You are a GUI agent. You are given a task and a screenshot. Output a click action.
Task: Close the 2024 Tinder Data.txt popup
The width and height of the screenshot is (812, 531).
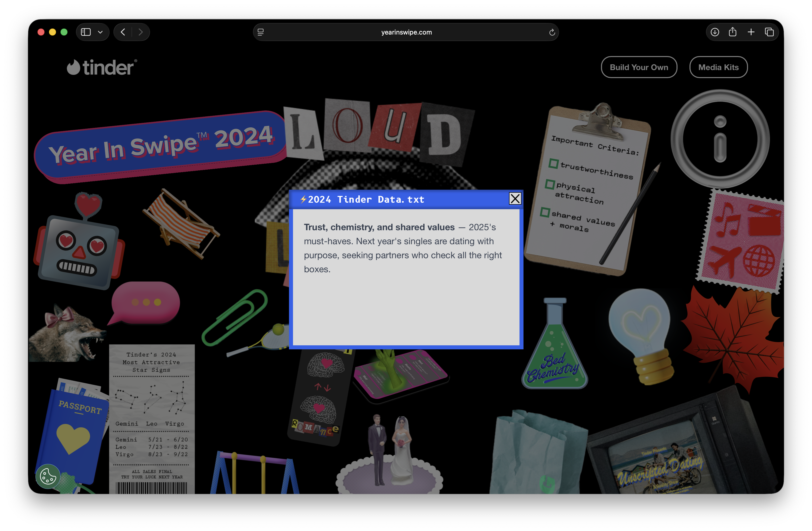coord(515,198)
